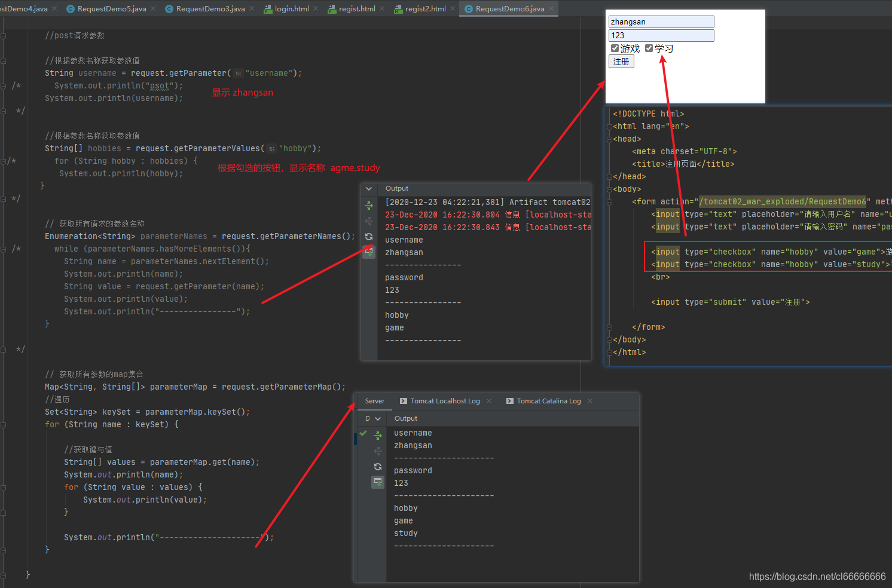892x588 pixels.
Task: Click the Tomcat Localhost Log tab icon
Action: (404, 401)
